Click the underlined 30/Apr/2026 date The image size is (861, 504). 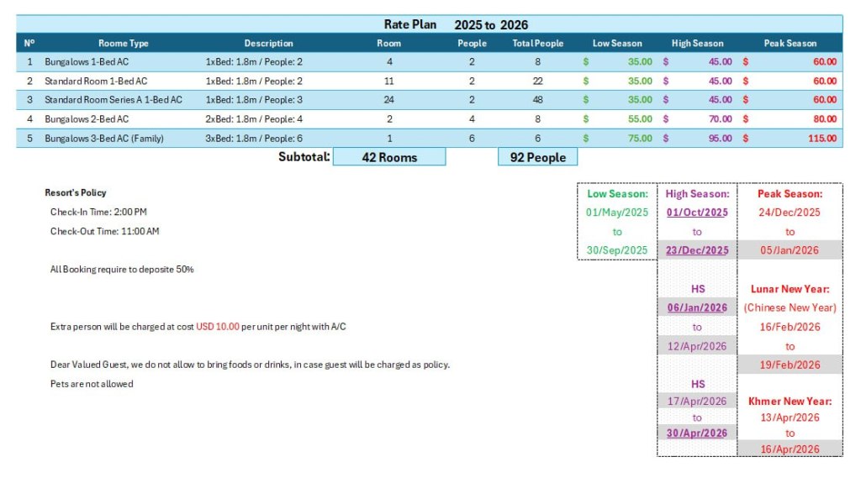697,433
